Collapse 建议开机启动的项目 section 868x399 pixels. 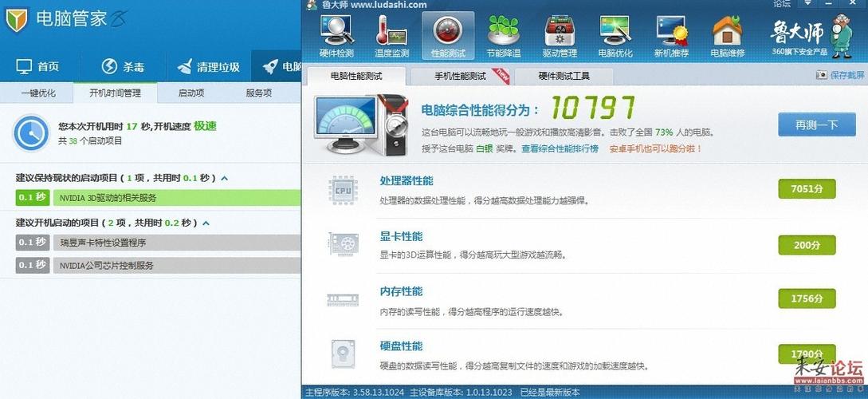[206, 223]
